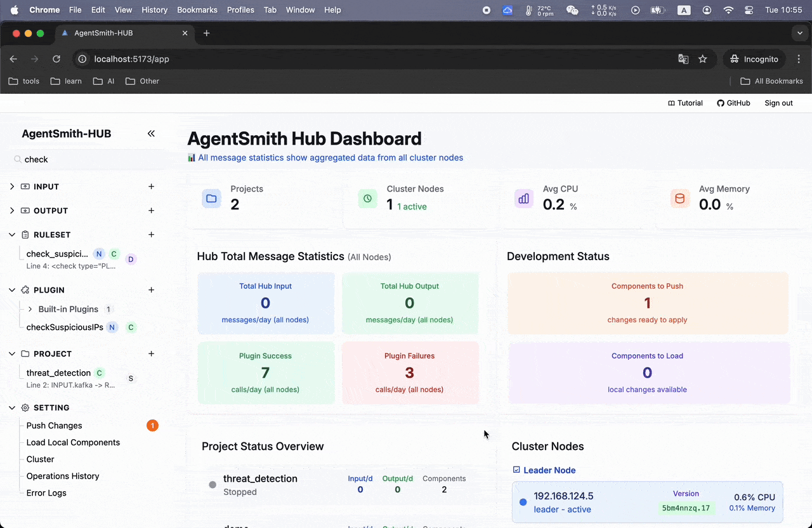Click the plus icon beside PROJECT
The image size is (812, 528).
pos(151,353)
